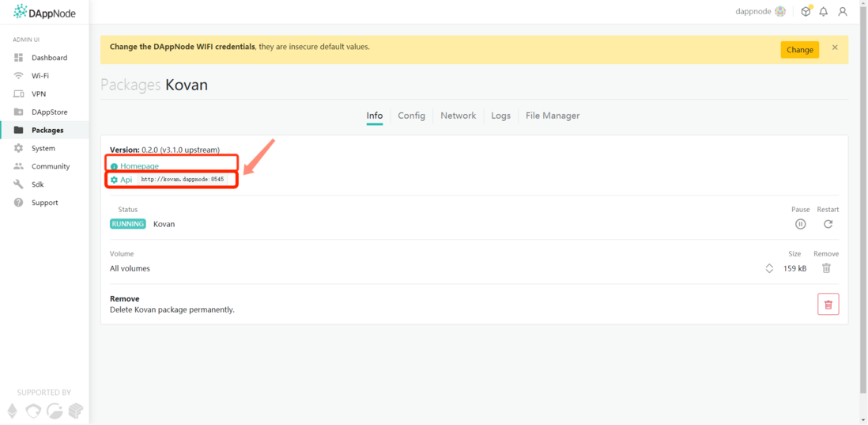Remove all volumes trash icon

(x=826, y=268)
